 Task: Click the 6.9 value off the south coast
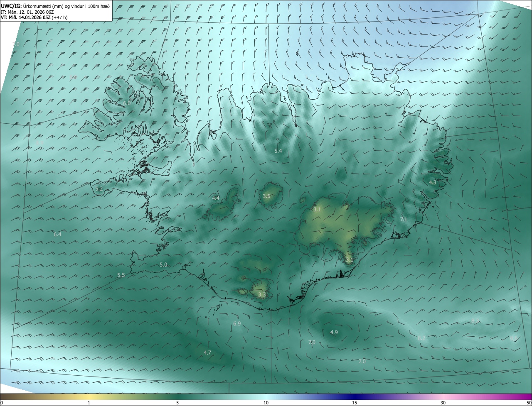pos(237,323)
